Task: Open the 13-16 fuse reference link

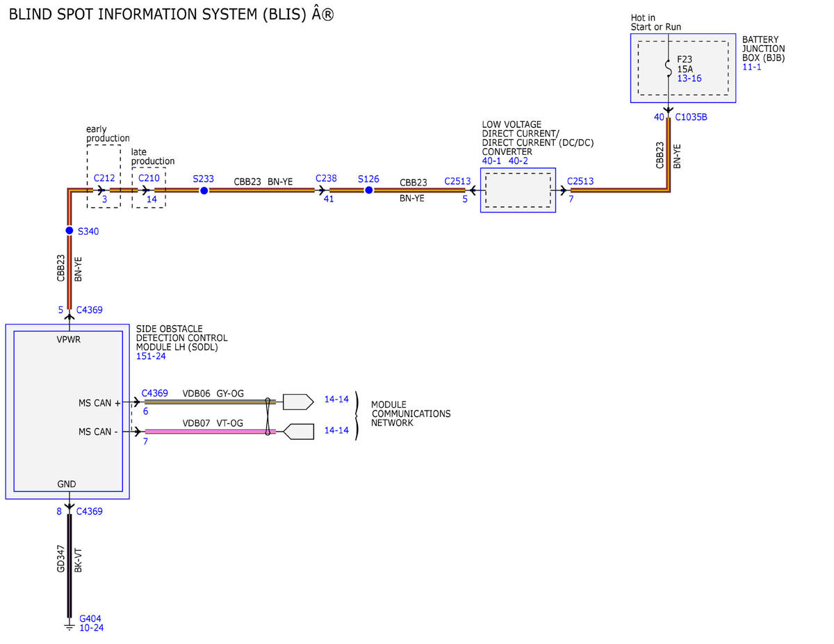Action: pyautogui.click(x=689, y=79)
